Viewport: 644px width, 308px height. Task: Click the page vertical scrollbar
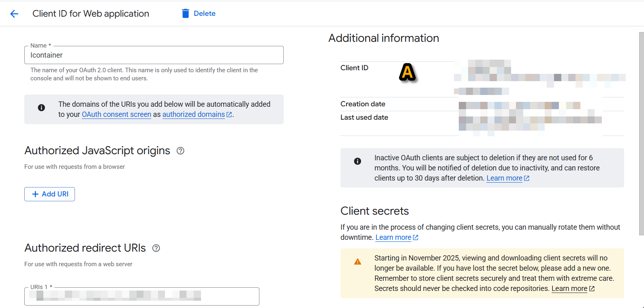coord(641,134)
